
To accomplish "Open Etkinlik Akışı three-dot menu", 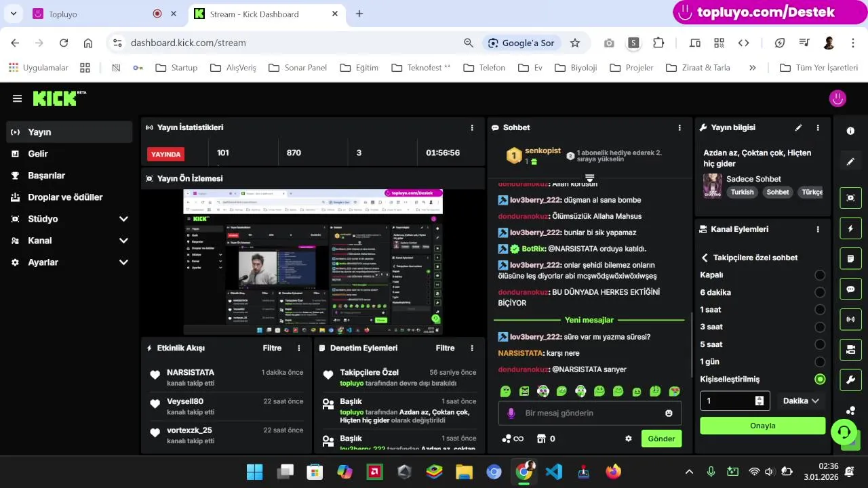I will (x=299, y=348).
